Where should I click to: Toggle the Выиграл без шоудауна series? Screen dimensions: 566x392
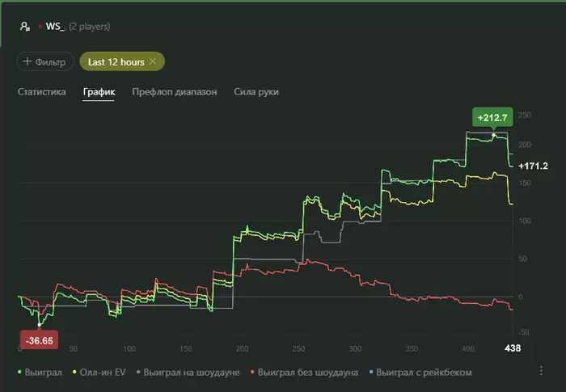click(304, 372)
